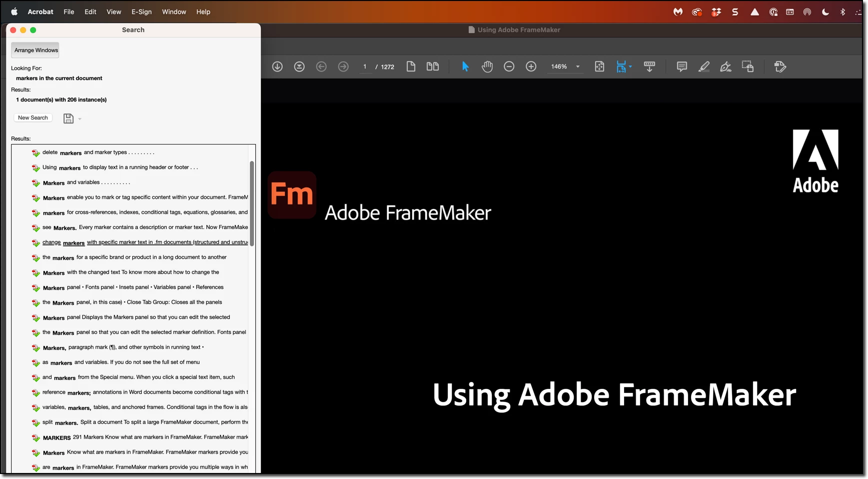Open the Window menu
The height and width of the screenshot is (479, 868).
(x=174, y=11)
